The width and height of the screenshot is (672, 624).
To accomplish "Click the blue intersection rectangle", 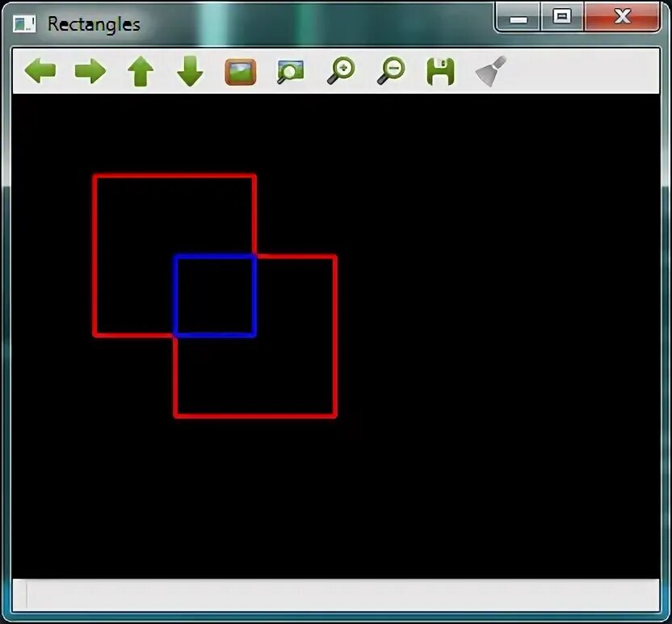I will (215, 296).
